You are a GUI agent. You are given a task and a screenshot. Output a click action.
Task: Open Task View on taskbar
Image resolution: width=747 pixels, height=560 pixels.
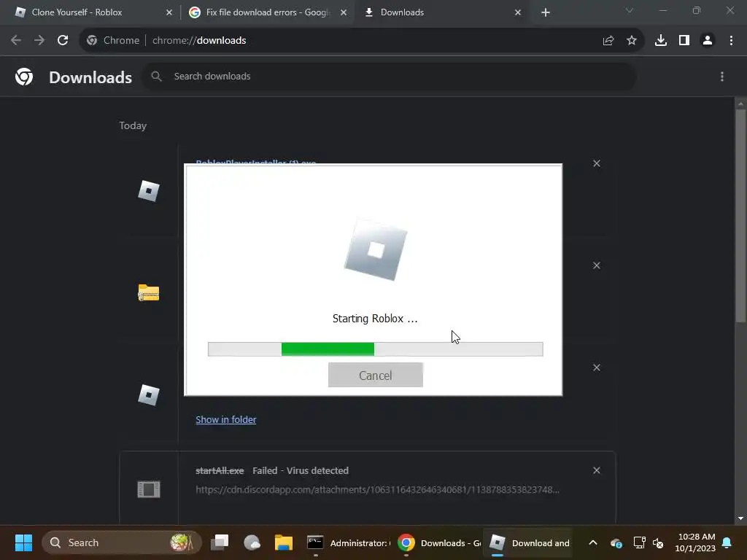(220, 542)
